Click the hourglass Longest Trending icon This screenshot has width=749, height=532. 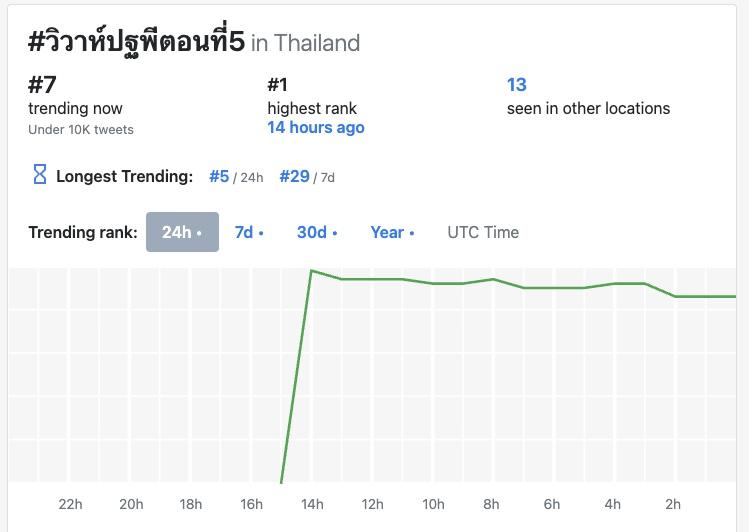(x=40, y=175)
